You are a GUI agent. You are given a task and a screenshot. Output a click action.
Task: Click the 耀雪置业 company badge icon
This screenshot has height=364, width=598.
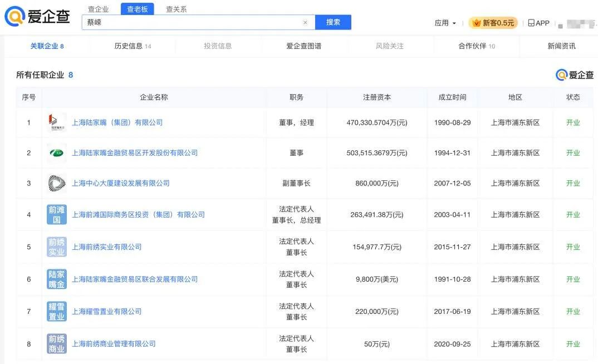57,311
